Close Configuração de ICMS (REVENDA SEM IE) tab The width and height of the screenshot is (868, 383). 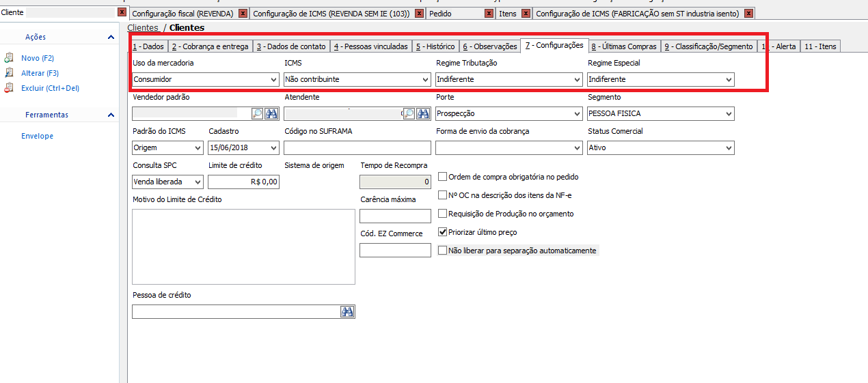pos(418,14)
